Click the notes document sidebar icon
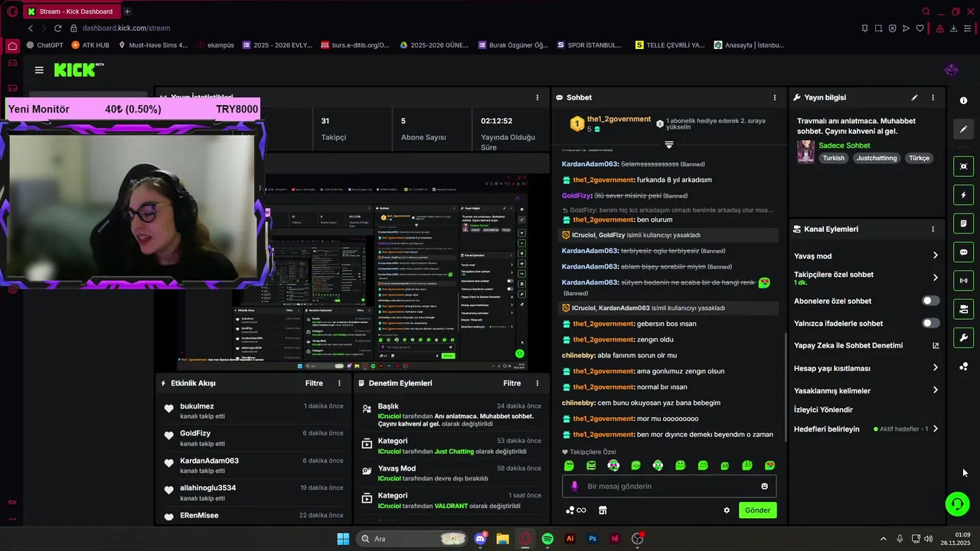The height and width of the screenshot is (551, 980). (963, 223)
